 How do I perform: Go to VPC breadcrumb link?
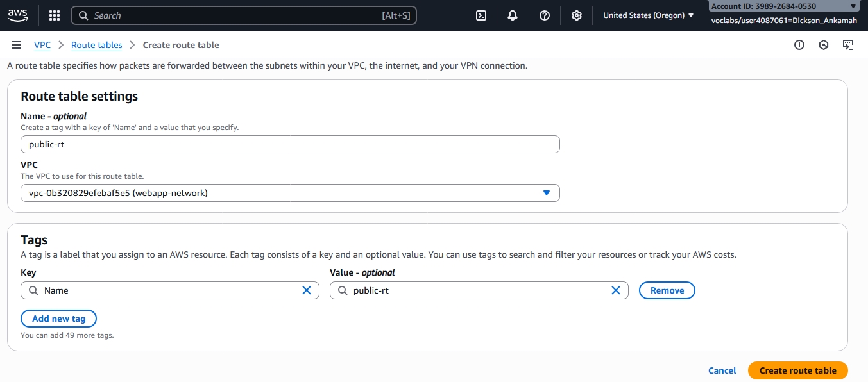pos(42,45)
